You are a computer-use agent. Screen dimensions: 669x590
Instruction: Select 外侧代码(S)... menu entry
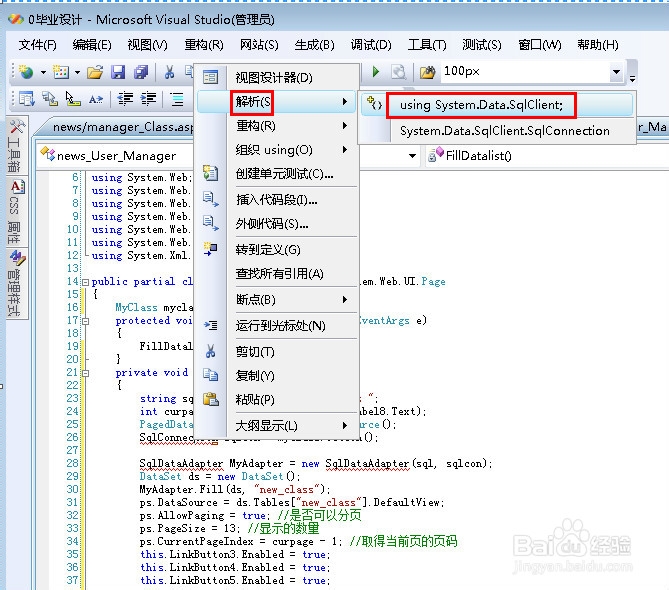[276, 223]
